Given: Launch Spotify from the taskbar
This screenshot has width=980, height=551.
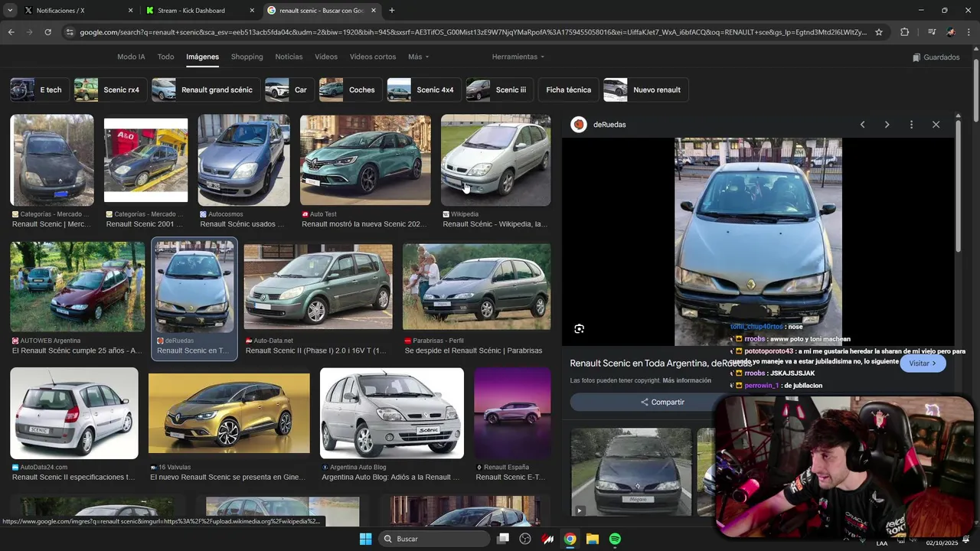Looking at the screenshot, I should (x=615, y=539).
